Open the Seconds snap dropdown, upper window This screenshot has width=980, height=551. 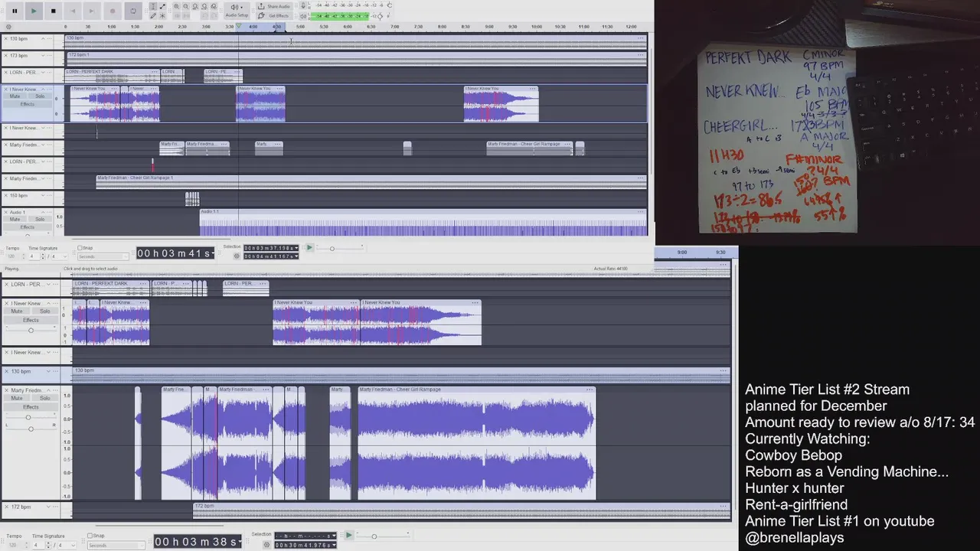[103, 256]
